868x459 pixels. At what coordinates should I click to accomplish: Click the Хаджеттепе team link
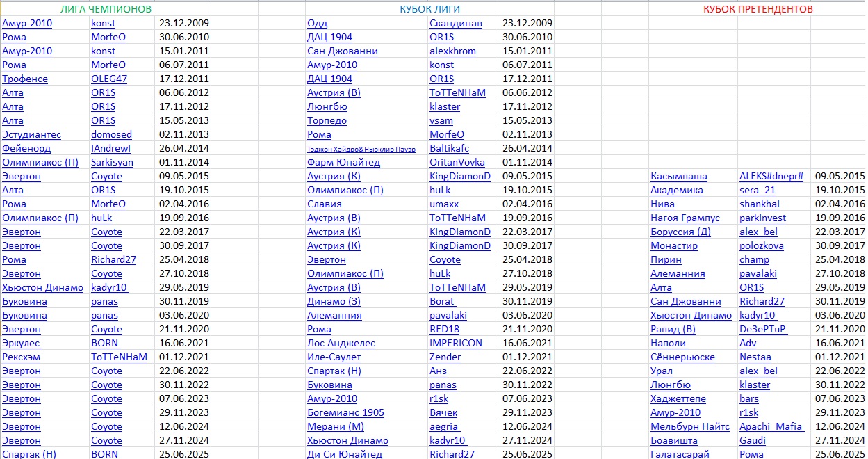tap(678, 398)
